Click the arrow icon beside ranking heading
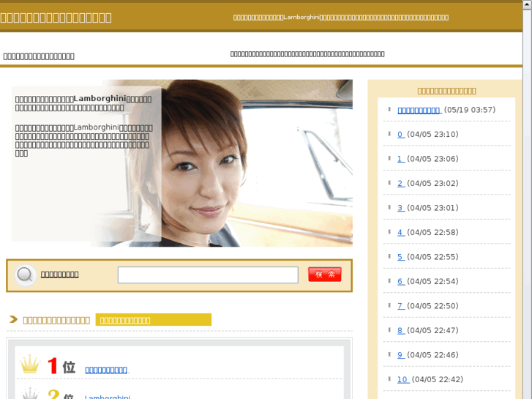 (x=14, y=319)
